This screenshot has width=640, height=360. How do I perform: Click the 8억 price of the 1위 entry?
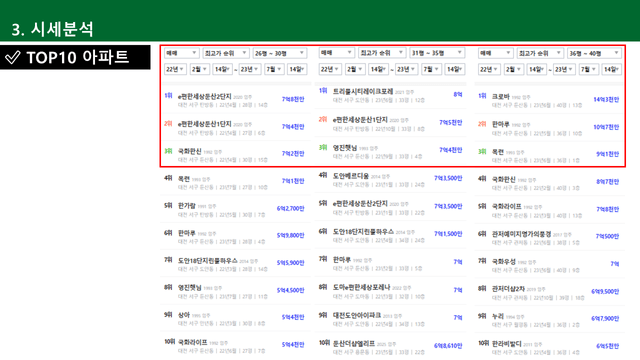458,94
